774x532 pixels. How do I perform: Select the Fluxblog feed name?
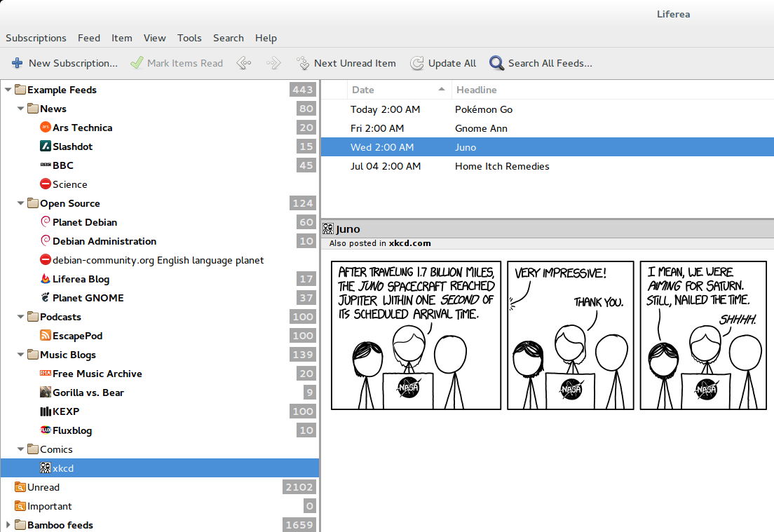click(x=72, y=430)
